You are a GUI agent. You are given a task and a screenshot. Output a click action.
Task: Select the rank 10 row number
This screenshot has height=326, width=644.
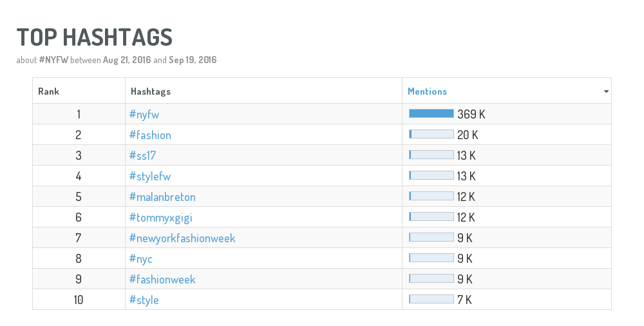tap(79, 300)
